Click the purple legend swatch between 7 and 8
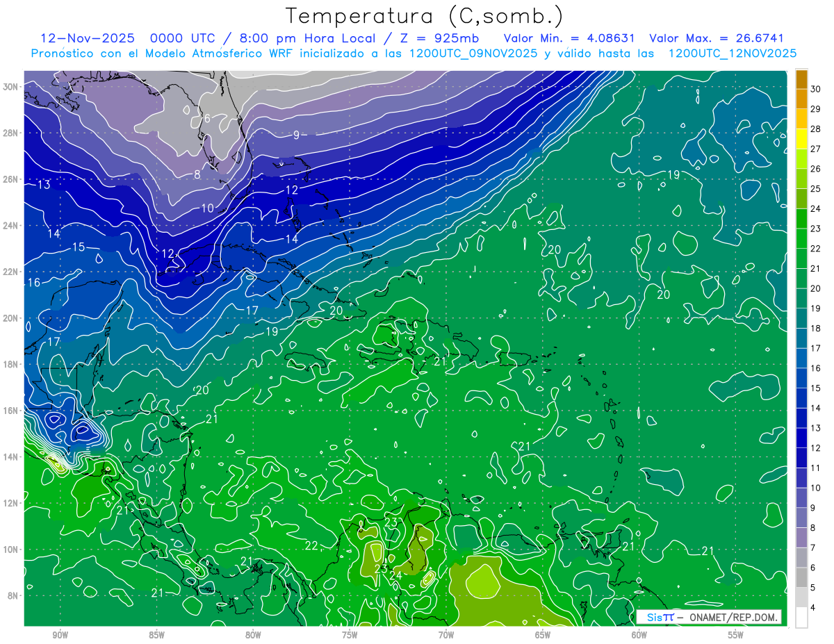Image resolution: width=834 pixels, height=644 pixels. click(x=801, y=538)
